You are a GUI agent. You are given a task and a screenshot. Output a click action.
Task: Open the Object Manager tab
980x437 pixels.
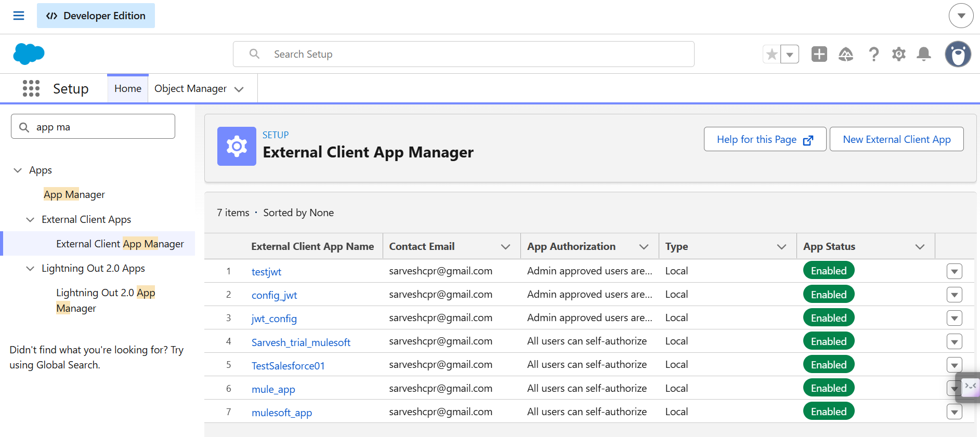tap(190, 88)
